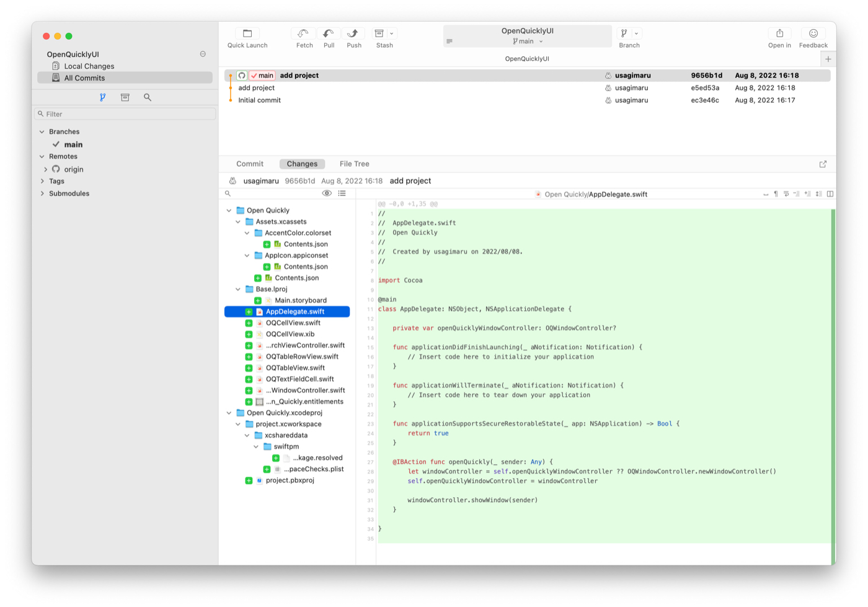Select OQTableView.swift file

[295, 368]
